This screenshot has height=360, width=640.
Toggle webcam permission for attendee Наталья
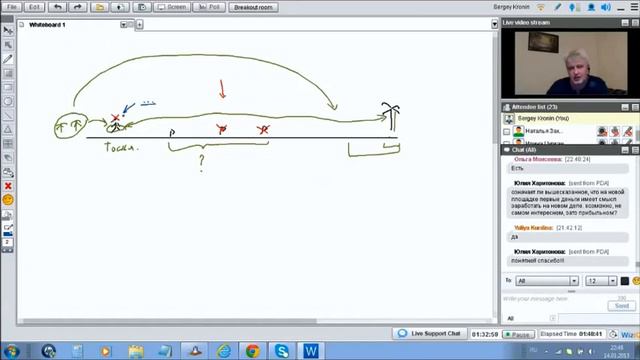(602, 131)
